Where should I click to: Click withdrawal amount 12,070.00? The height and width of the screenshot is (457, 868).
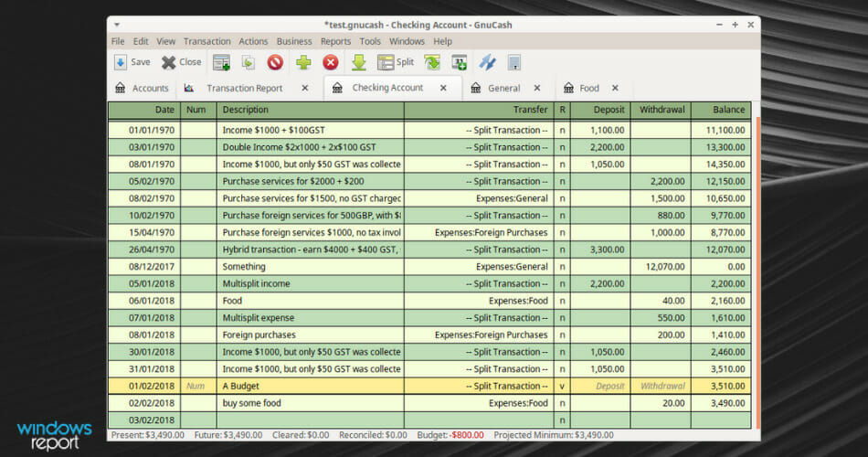pos(665,267)
